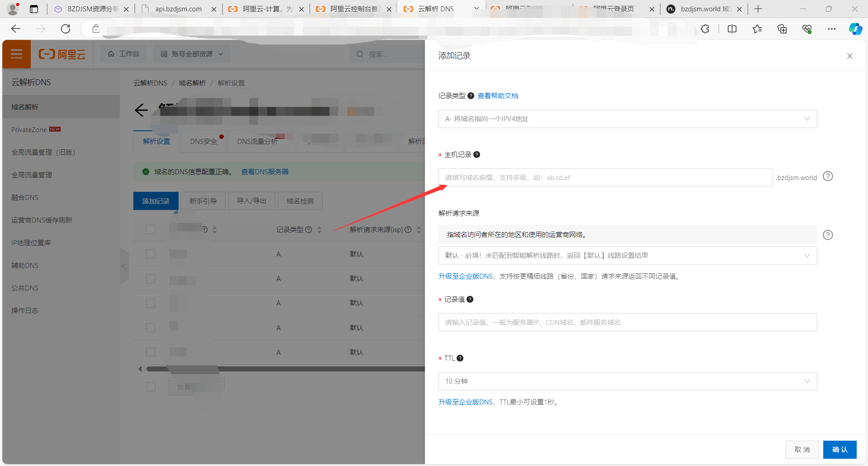Click the 导入/导出 button
The image size is (868, 466).
[x=251, y=201]
